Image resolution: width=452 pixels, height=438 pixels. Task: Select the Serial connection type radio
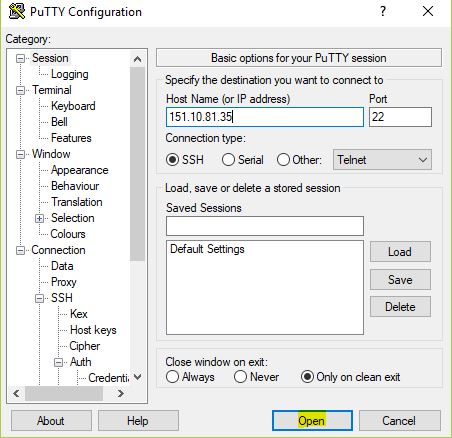228,160
